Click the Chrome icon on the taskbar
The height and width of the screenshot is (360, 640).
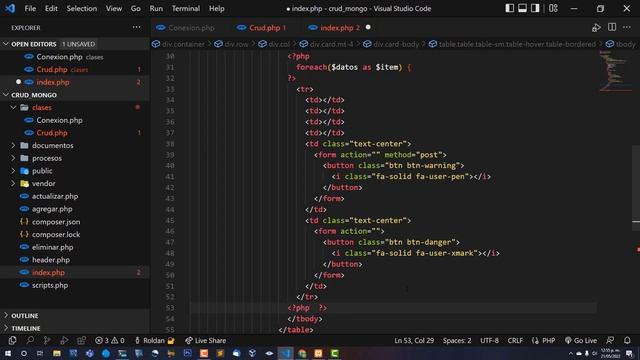pos(302,353)
